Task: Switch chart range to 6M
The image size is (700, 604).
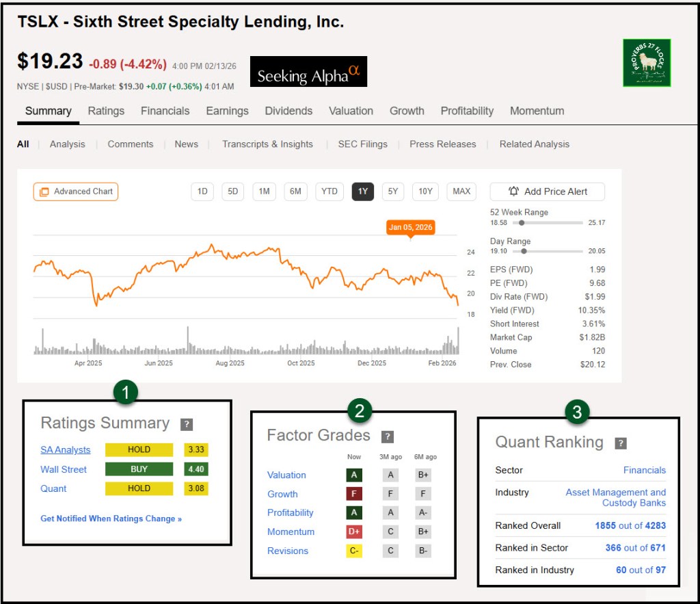Action: coord(295,192)
